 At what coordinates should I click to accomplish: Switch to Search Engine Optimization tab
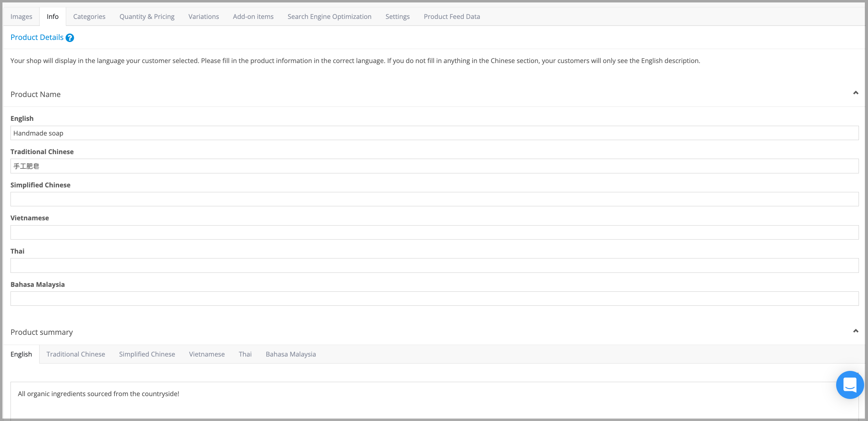click(x=329, y=16)
